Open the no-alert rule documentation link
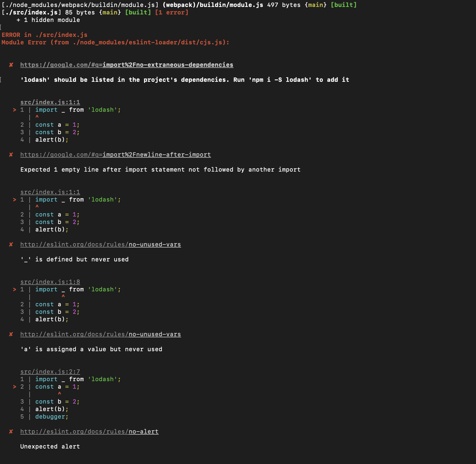 [x=89, y=431]
